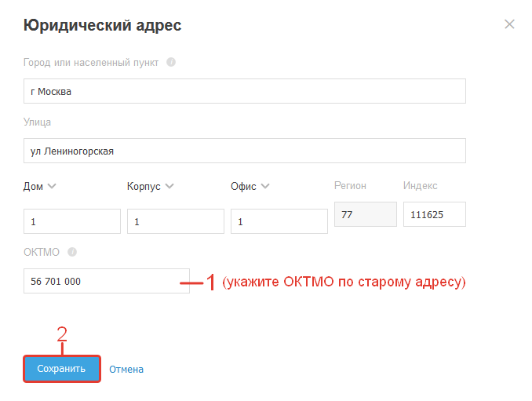Image resolution: width=532 pixels, height=401 pixels.
Task: Click the Индекс field showing 111625
Action: pyautogui.click(x=435, y=214)
